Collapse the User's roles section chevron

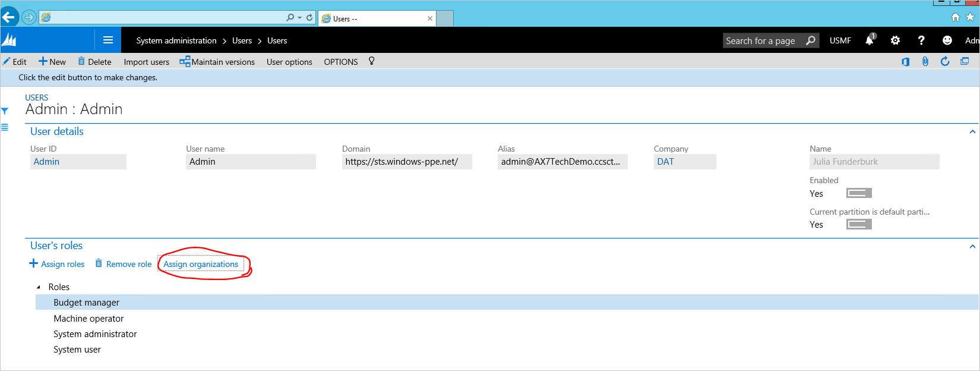(972, 246)
